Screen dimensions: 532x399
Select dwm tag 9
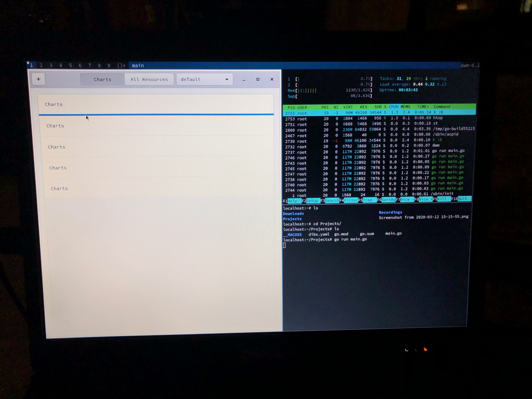click(x=109, y=65)
